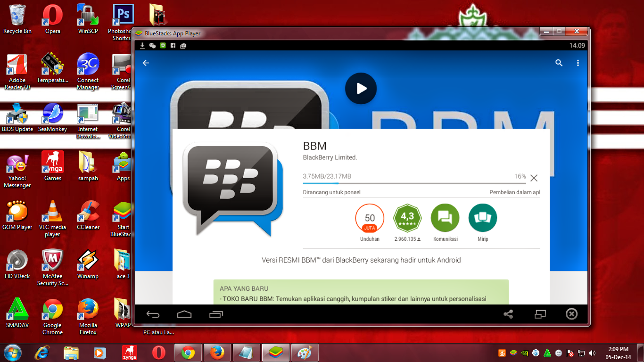Click the Facebook notification icon
This screenshot has height=362, width=644.
173,46
